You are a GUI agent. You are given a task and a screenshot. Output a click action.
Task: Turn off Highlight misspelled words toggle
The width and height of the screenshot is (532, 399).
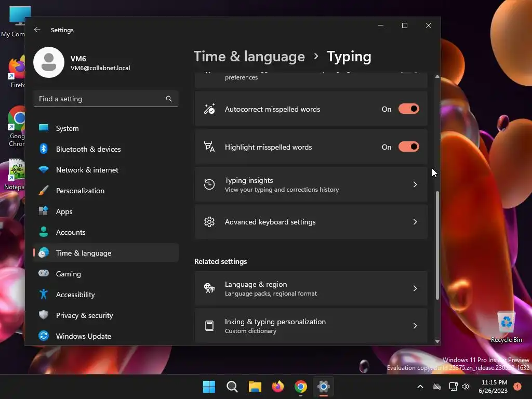point(409,147)
